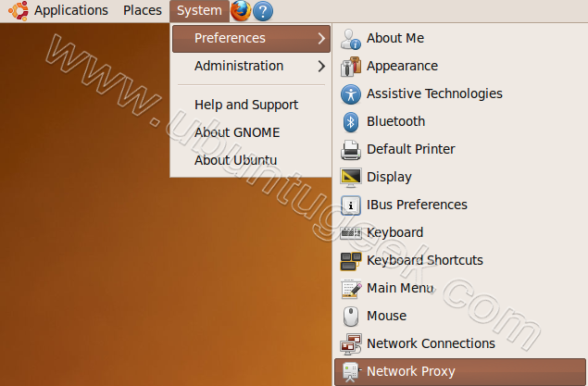Open the Administration submenu
The image size is (588, 386).
pyautogui.click(x=251, y=66)
